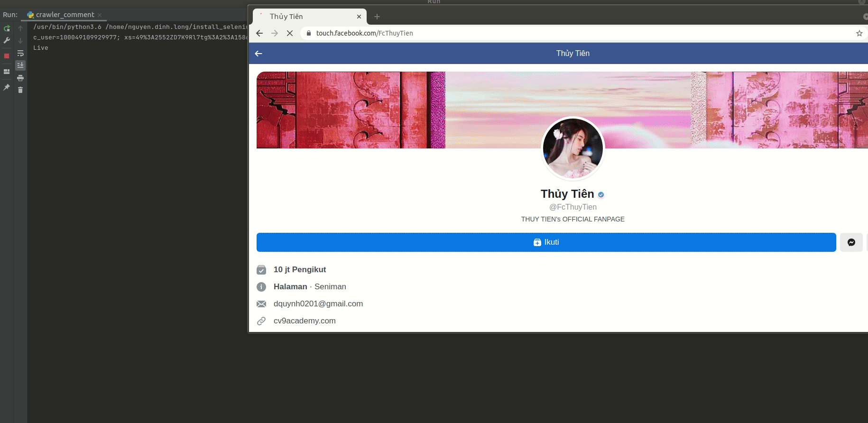Click the Thủy Tiên page name heading
868x423 pixels.
click(x=567, y=194)
